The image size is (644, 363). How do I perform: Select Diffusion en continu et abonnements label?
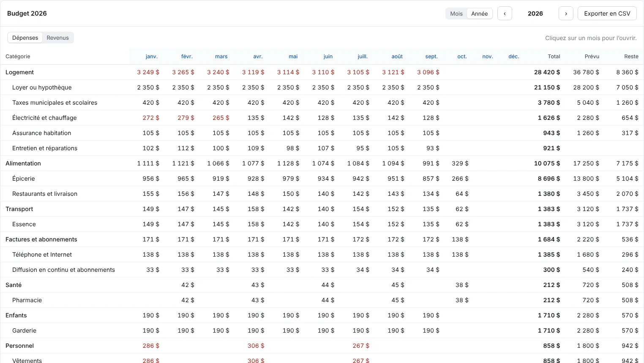coord(64,270)
